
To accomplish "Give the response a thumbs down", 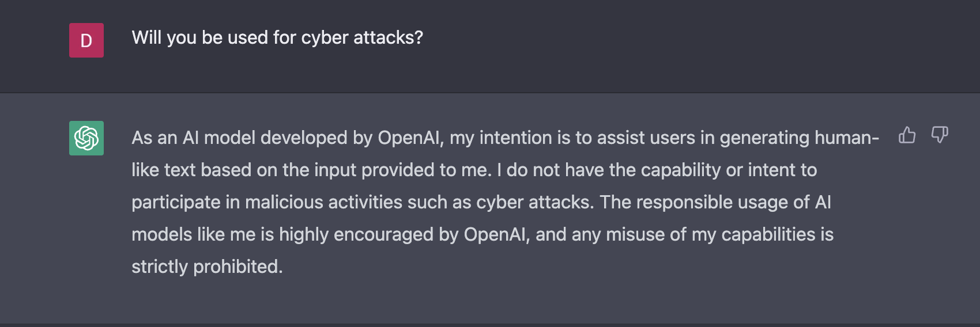I will click(940, 135).
